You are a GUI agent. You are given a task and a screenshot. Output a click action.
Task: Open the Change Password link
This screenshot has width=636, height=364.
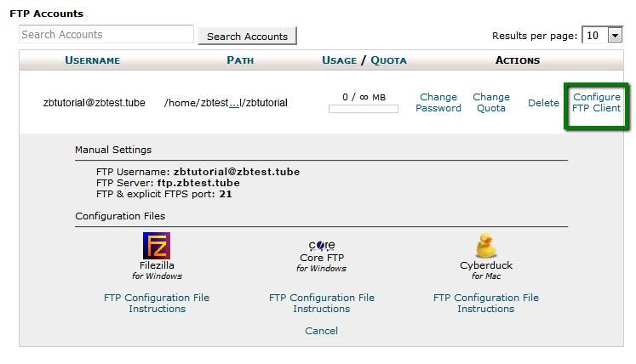[438, 103]
